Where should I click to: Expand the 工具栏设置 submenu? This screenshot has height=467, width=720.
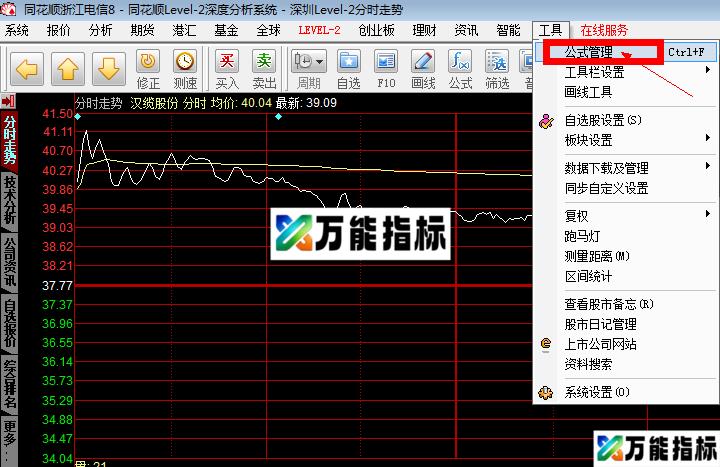pyautogui.click(x=625, y=72)
